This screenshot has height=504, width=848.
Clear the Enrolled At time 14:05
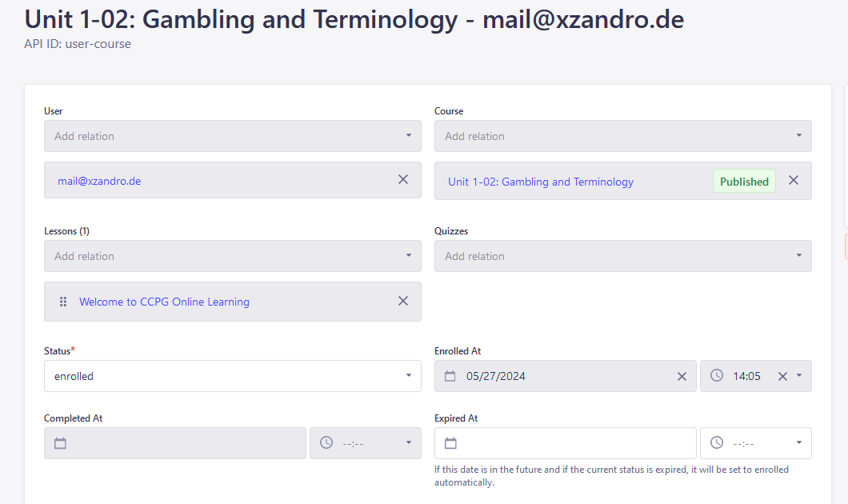782,376
